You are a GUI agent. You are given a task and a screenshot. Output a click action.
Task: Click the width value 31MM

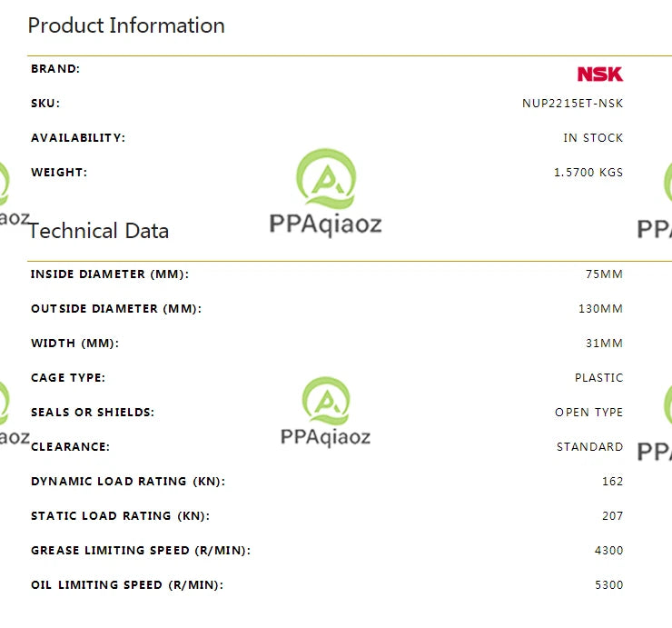pos(604,344)
